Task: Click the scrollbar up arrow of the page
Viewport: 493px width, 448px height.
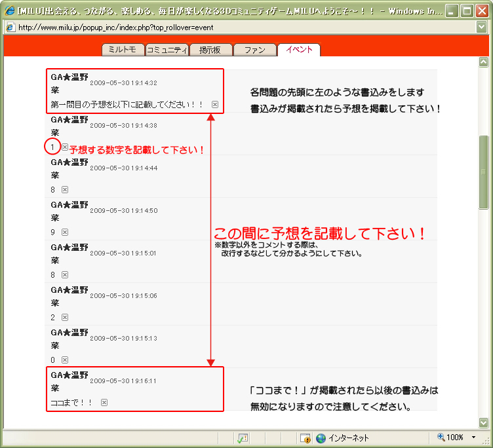Action: pos(484,62)
